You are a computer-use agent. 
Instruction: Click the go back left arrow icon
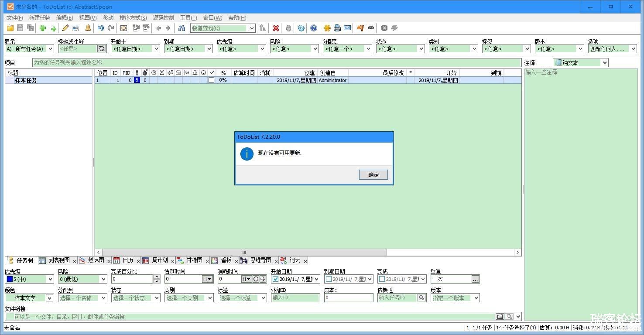click(158, 28)
